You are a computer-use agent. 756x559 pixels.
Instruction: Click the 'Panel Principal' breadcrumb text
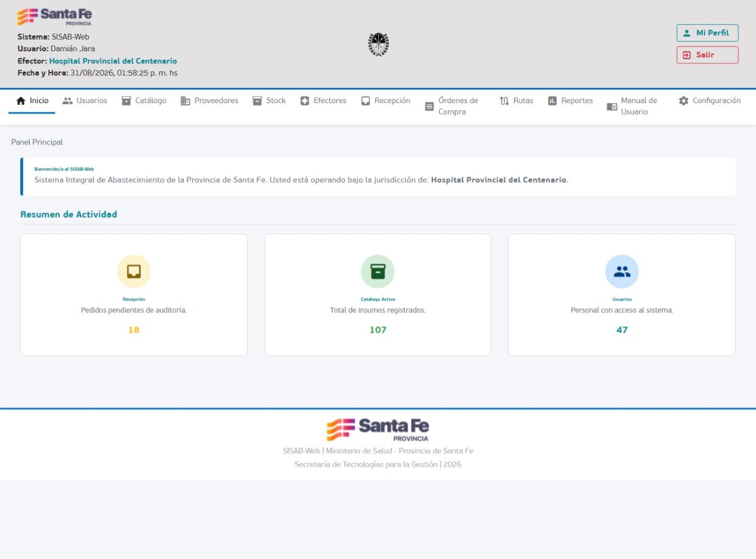point(37,142)
